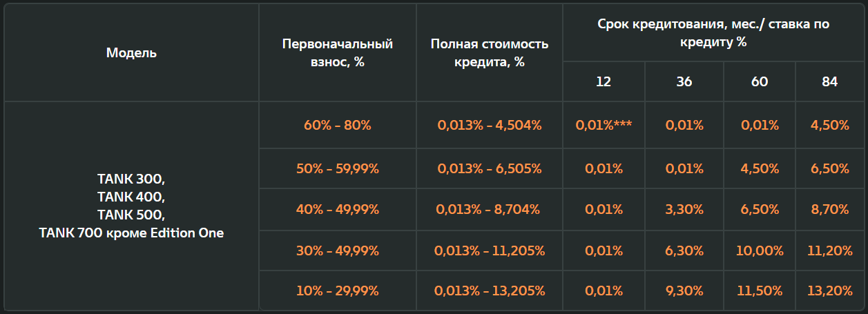Select the "10% – 29,99%" down payment cell
The width and height of the screenshot is (868, 314).
(x=338, y=291)
